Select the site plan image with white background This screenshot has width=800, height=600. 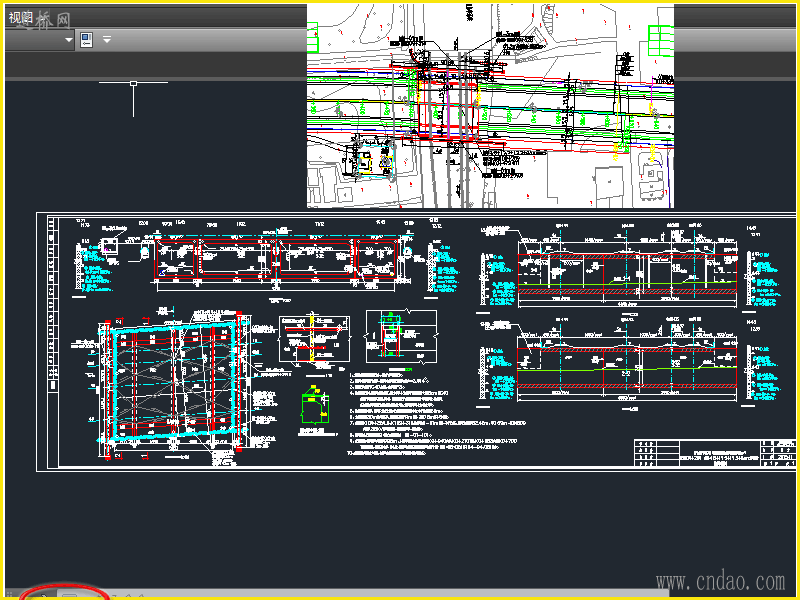490,106
